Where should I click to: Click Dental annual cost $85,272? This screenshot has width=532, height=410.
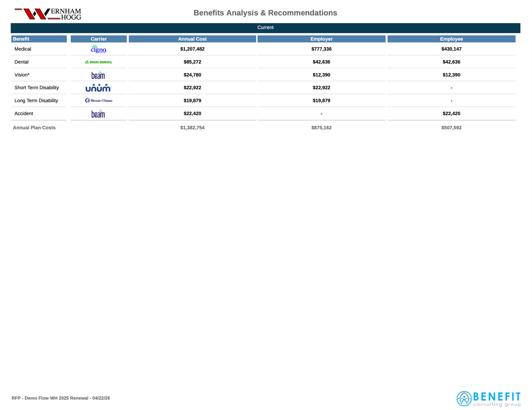coord(192,62)
